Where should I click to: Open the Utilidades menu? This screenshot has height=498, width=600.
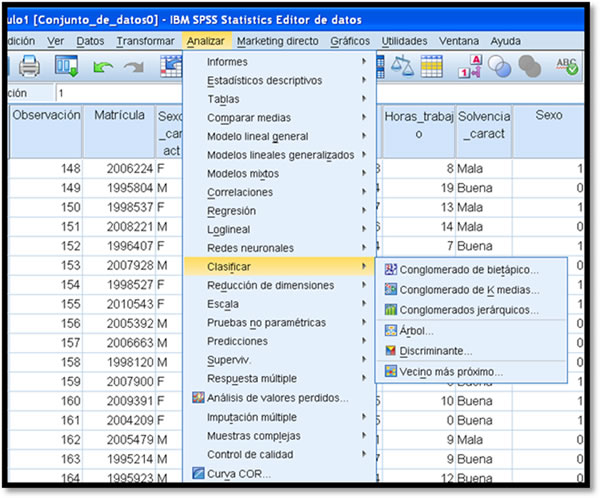[404, 41]
